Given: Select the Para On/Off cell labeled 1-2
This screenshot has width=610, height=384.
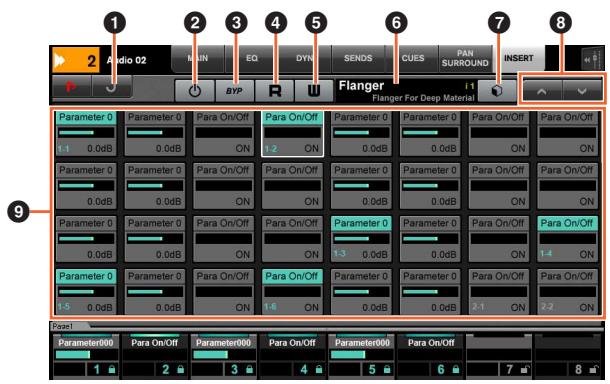Looking at the screenshot, I should point(292,133).
